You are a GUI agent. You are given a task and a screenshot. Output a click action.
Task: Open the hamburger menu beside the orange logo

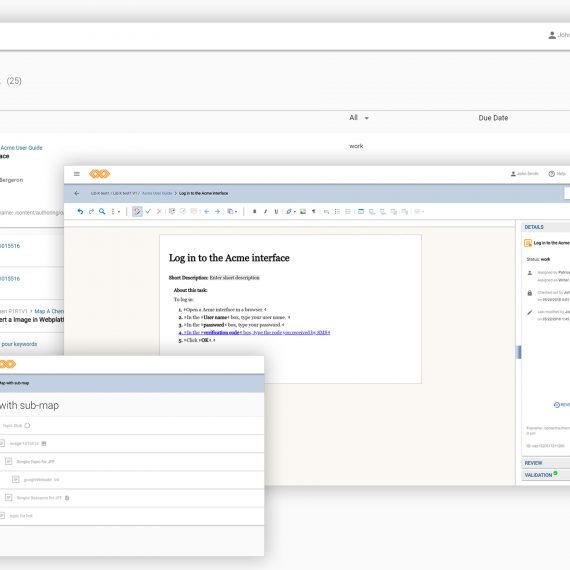(77, 174)
